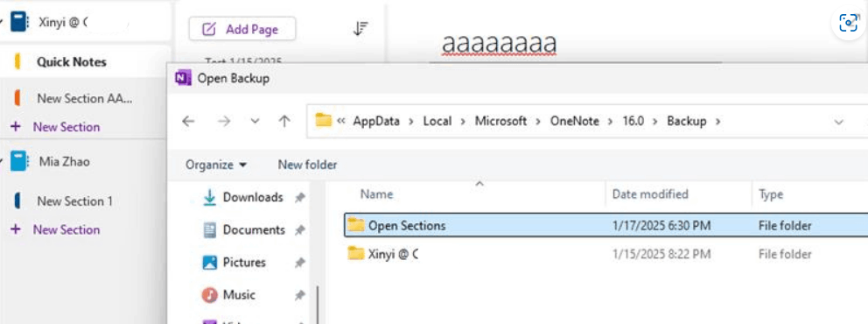The image size is (868, 324).
Task: Click AppData in the address path
Action: (x=376, y=122)
